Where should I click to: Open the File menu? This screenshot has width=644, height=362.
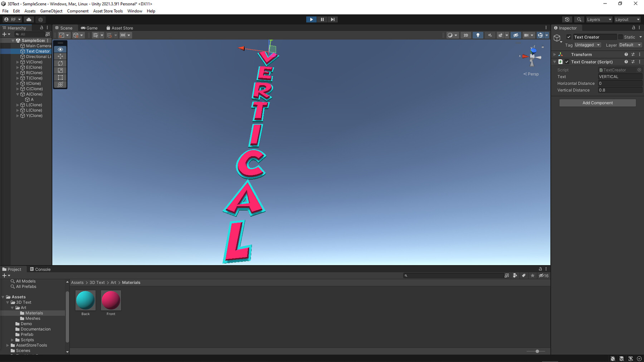click(5, 11)
